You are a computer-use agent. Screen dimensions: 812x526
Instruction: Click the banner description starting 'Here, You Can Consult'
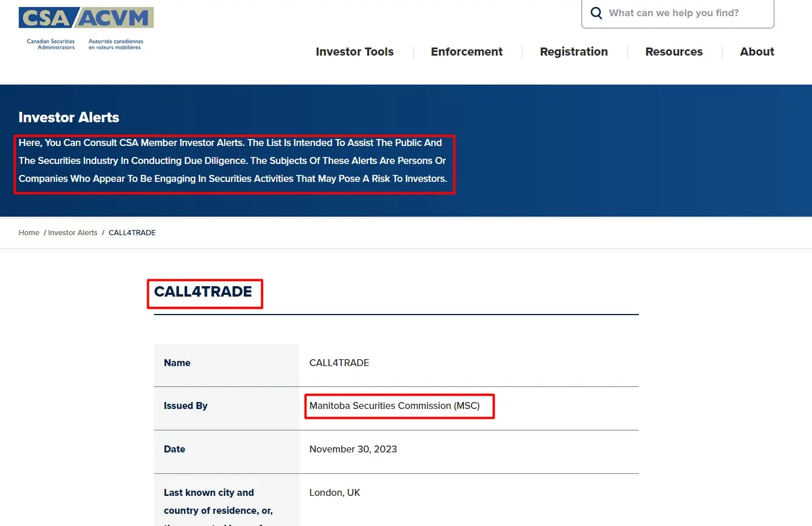coord(233,160)
